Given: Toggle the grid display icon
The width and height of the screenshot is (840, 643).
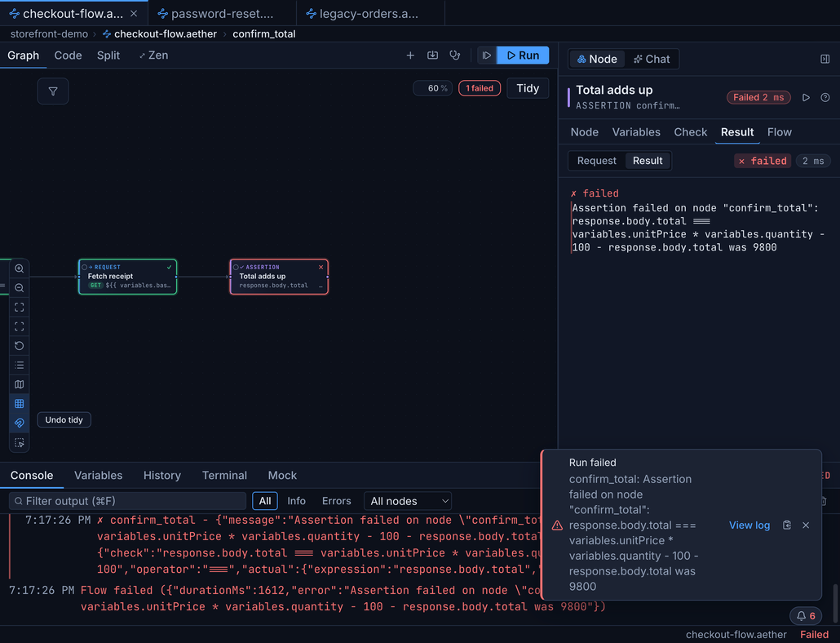Looking at the screenshot, I should coord(20,403).
